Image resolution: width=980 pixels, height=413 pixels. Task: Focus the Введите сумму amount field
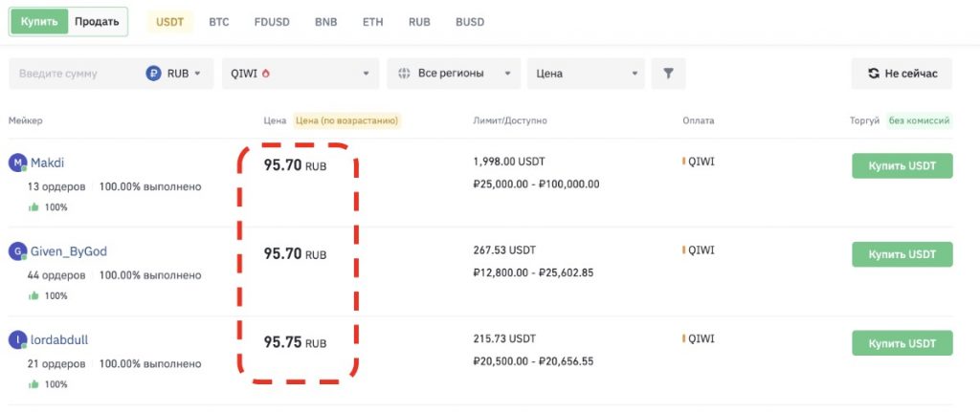[x=75, y=74]
